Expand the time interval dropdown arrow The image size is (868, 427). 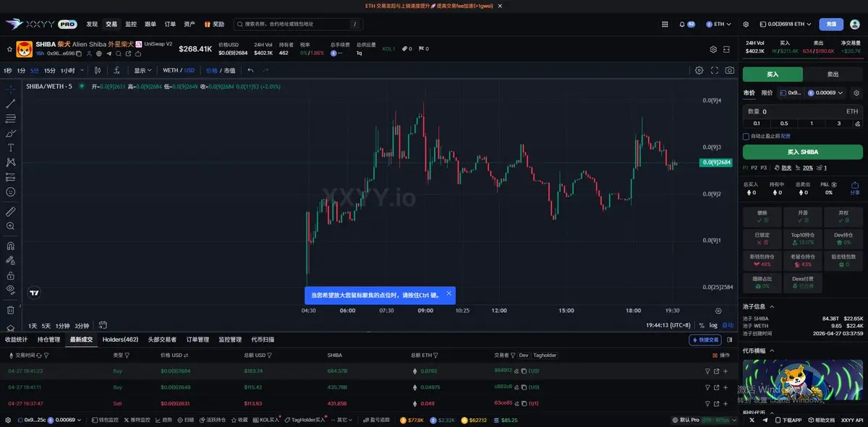click(x=81, y=70)
